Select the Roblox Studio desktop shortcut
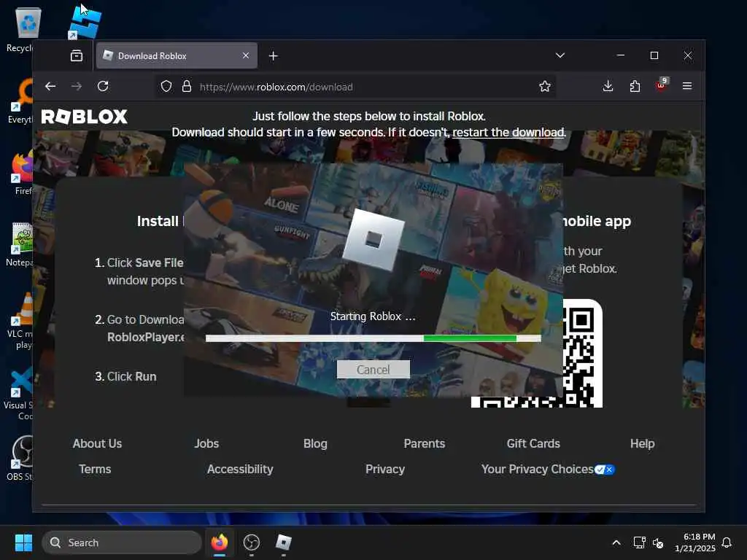 pos(85,21)
